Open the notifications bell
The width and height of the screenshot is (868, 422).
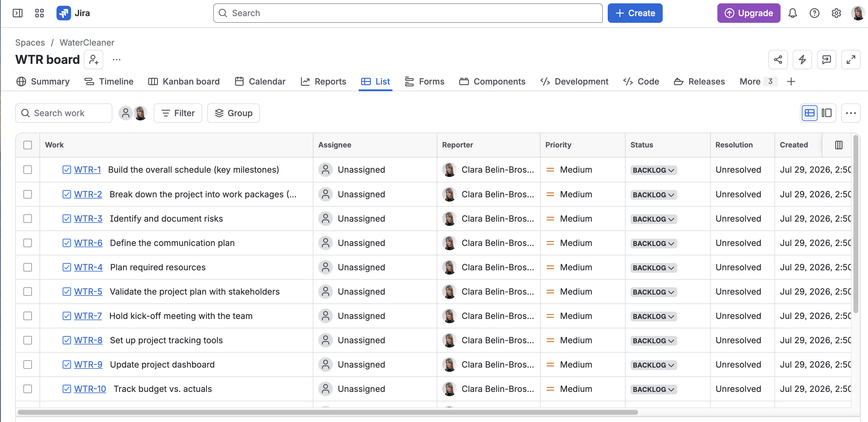pyautogui.click(x=792, y=13)
